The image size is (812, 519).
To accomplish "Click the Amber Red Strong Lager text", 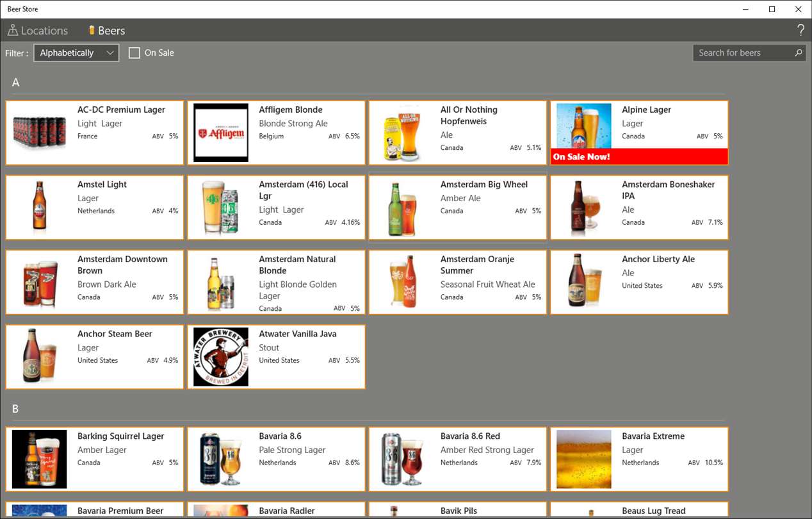I will pos(487,450).
